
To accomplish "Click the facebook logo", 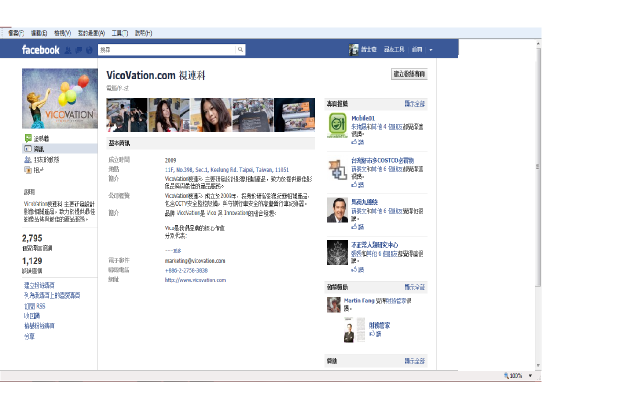I will click(x=40, y=50).
